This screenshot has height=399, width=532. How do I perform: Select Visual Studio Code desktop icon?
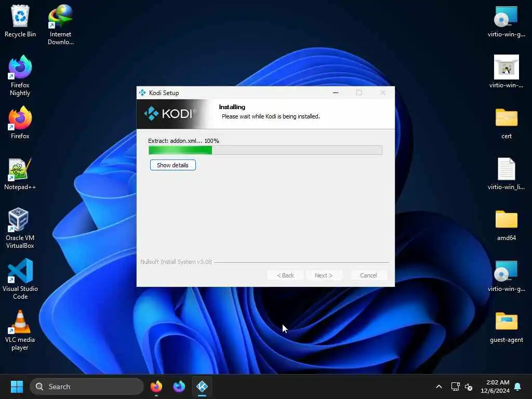(x=20, y=279)
